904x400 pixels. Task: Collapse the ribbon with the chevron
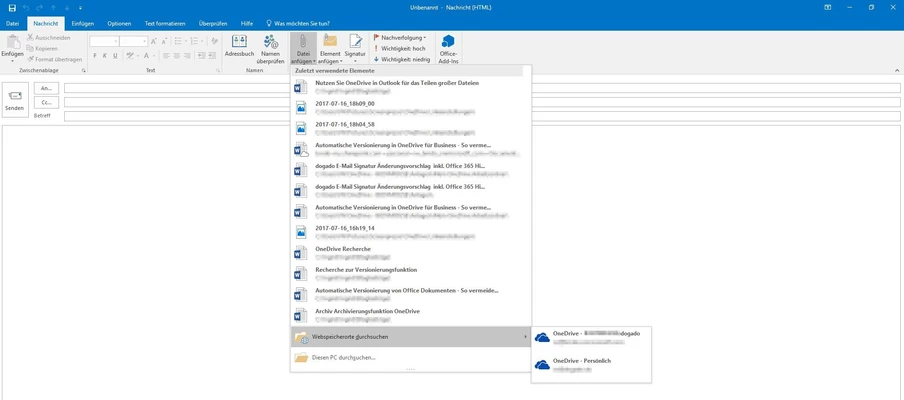point(897,70)
